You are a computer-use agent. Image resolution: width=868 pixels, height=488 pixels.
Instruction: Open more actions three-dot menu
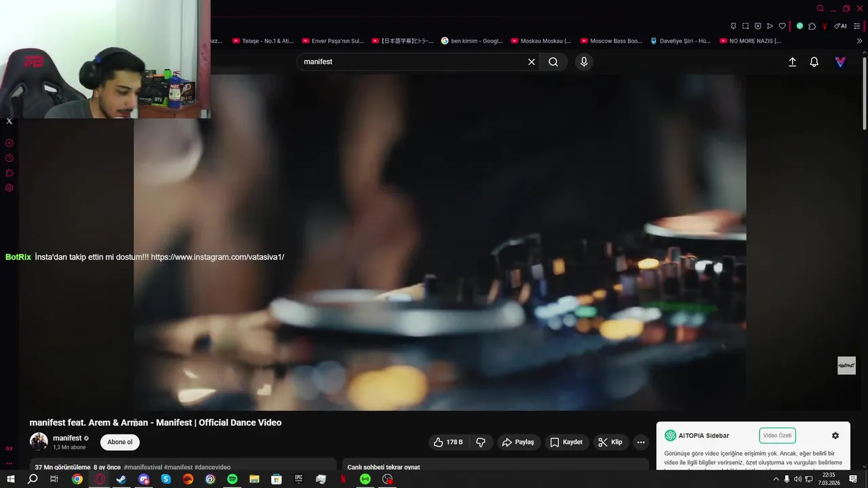[x=641, y=442]
